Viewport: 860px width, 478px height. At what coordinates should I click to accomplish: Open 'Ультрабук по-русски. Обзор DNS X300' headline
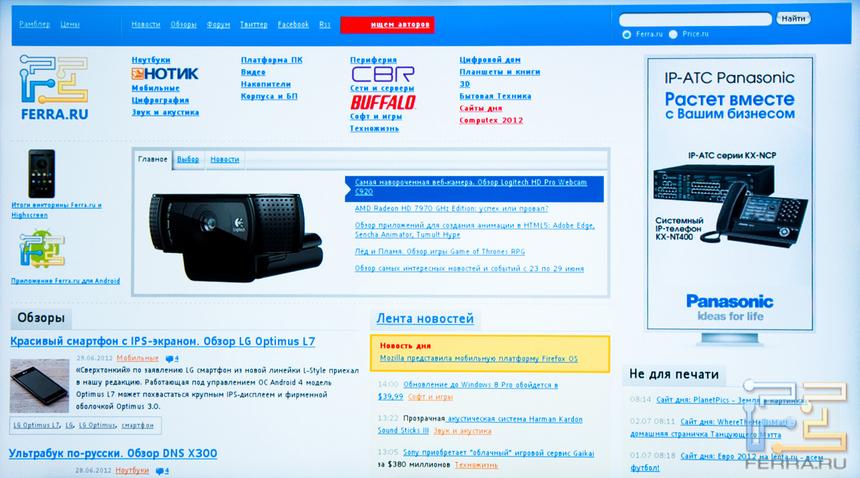click(x=113, y=453)
